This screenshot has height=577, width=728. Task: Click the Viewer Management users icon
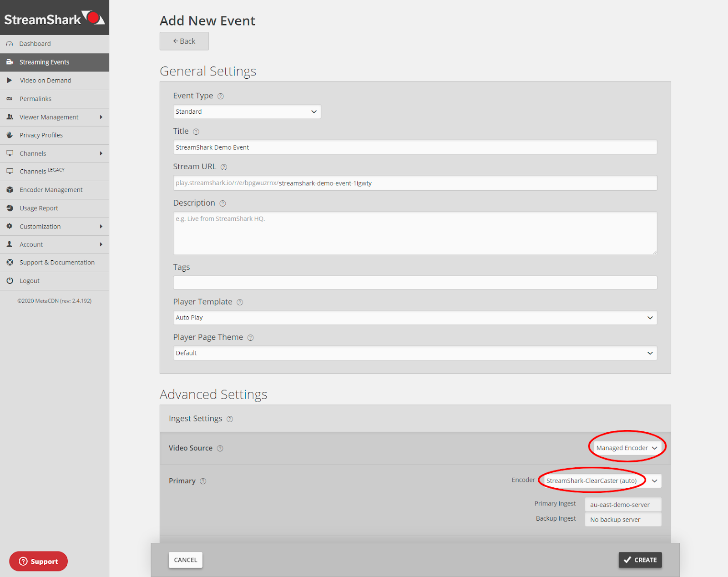click(10, 117)
